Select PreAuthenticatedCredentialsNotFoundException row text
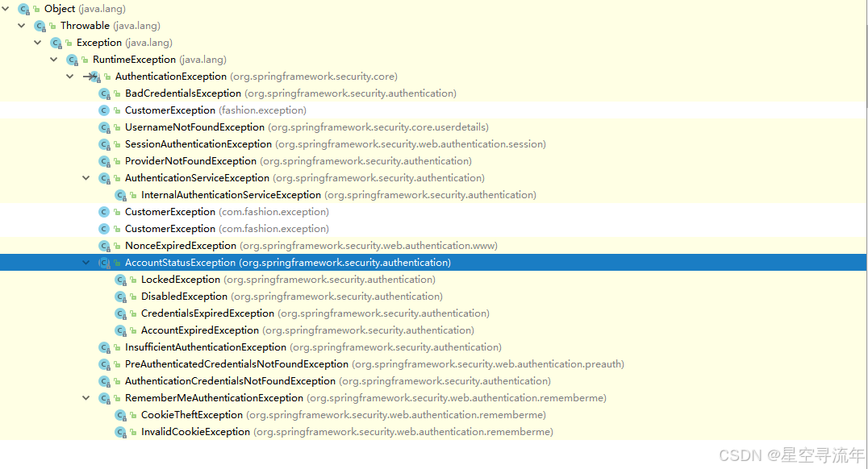Image resolution: width=868 pixels, height=469 pixels. [x=375, y=364]
